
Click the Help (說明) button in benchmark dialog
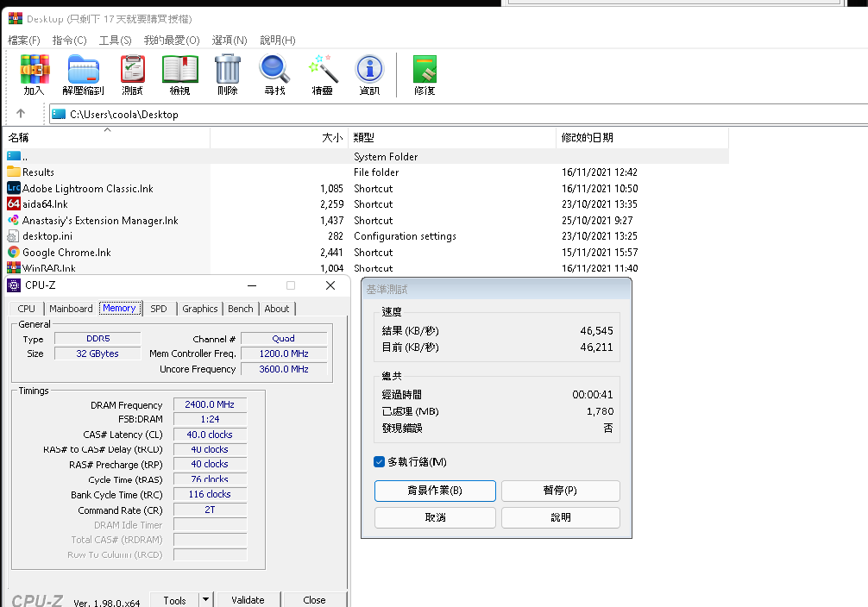(560, 517)
